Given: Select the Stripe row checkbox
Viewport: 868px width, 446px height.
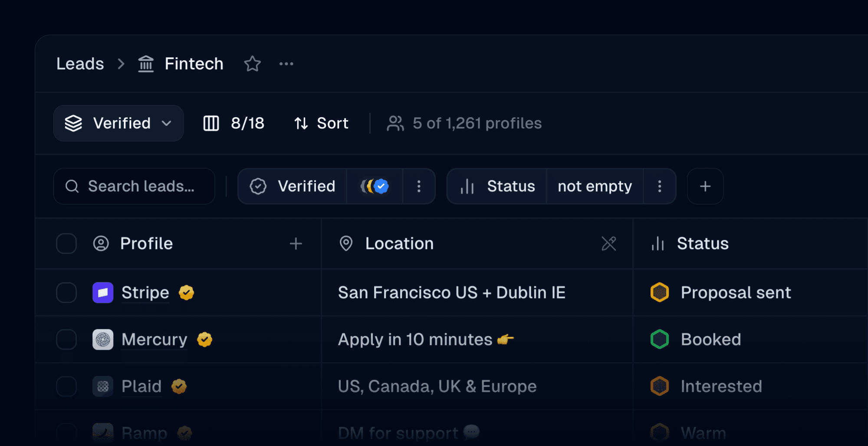Looking at the screenshot, I should pos(66,292).
